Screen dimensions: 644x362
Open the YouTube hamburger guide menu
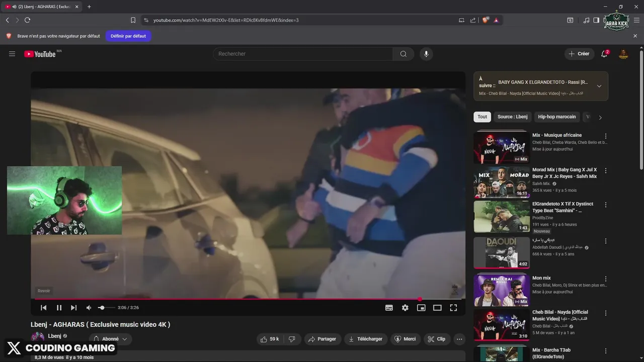coord(12,54)
